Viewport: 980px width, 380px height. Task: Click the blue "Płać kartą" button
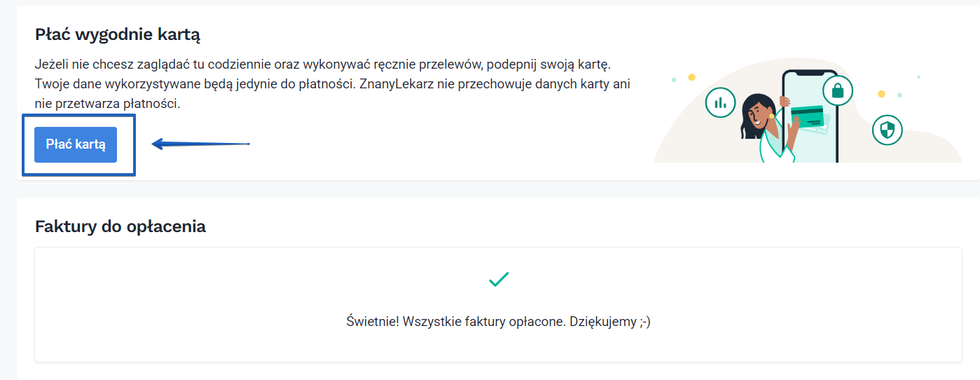[76, 144]
